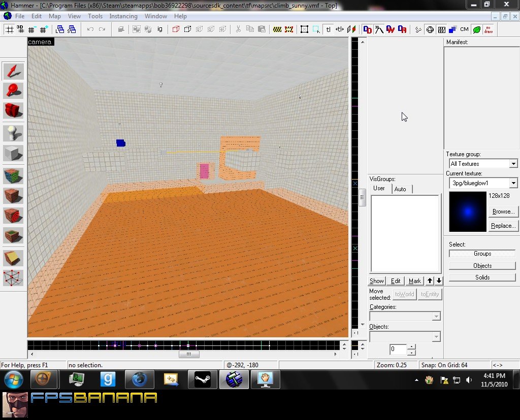Open the Instancing menu

coord(123,16)
